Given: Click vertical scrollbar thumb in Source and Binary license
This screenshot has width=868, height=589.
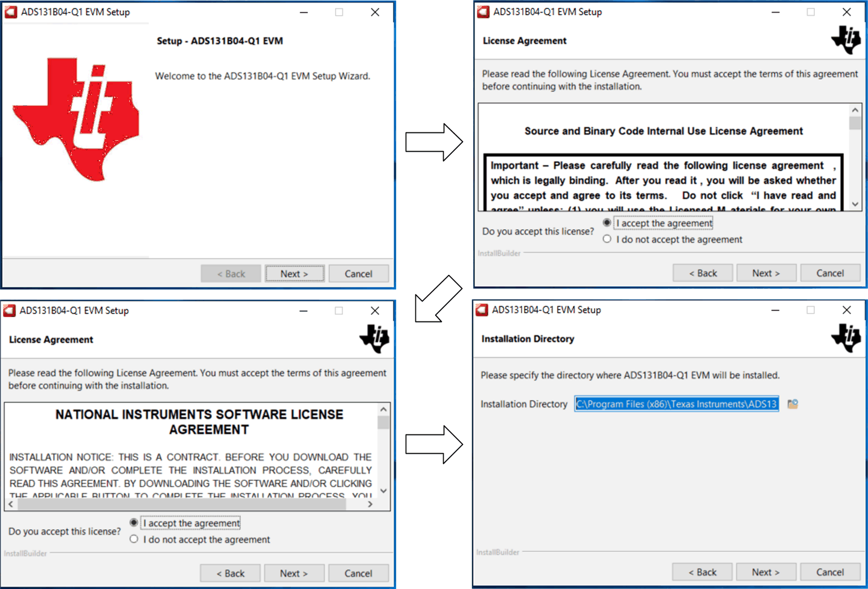Looking at the screenshot, I should 855,123.
